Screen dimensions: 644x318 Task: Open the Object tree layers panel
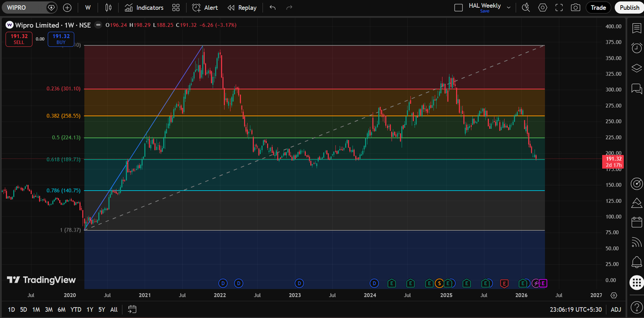[x=636, y=68]
